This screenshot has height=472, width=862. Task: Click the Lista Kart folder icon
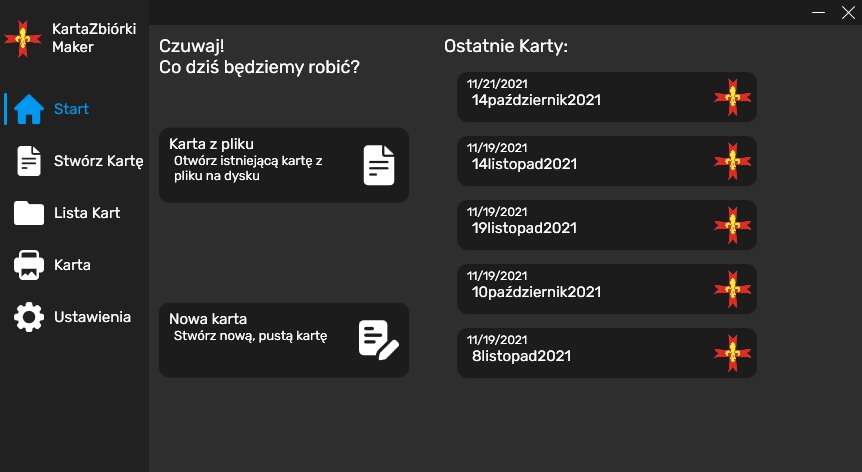29,213
